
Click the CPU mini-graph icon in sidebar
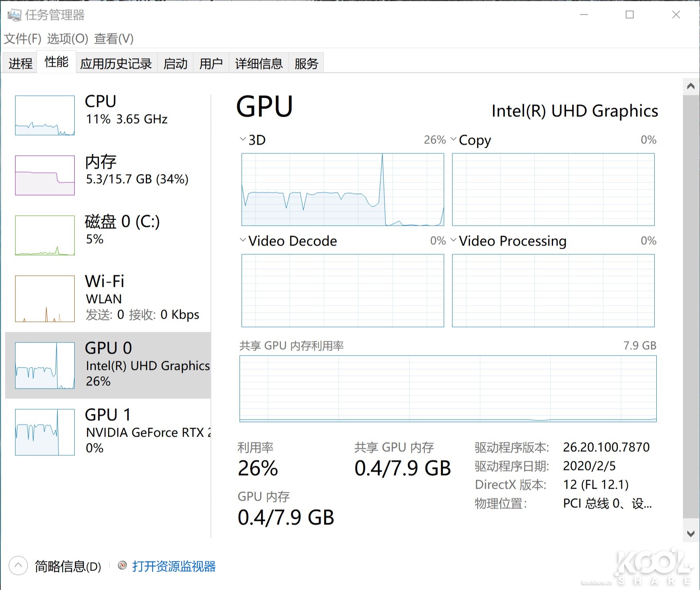coord(44,116)
